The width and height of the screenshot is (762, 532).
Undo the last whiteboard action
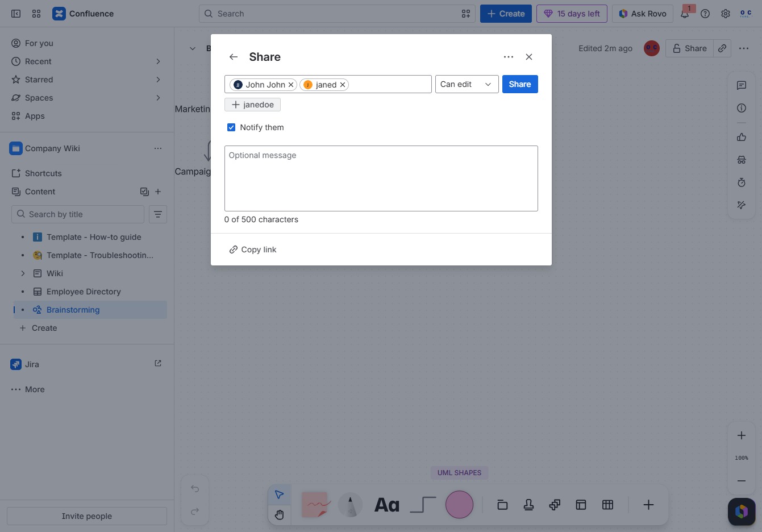click(x=195, y=489)
